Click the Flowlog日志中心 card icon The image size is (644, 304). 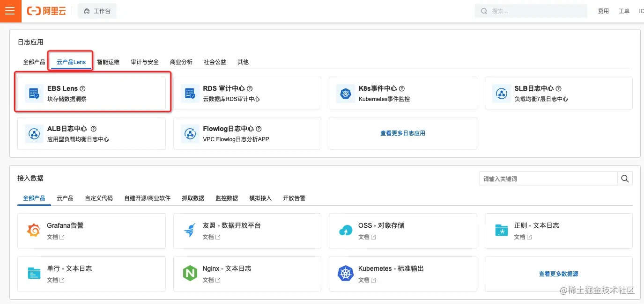190,134
